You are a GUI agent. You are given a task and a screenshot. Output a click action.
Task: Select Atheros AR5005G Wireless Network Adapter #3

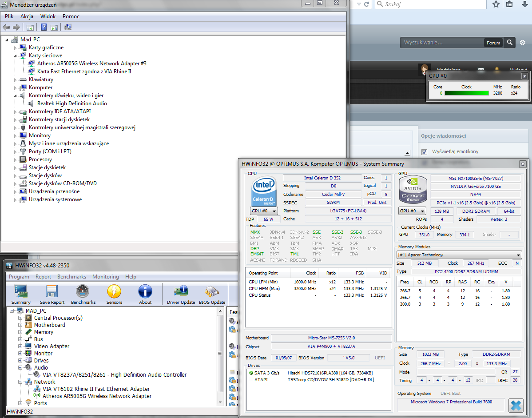pyautogui.click(x=91, y=64)
